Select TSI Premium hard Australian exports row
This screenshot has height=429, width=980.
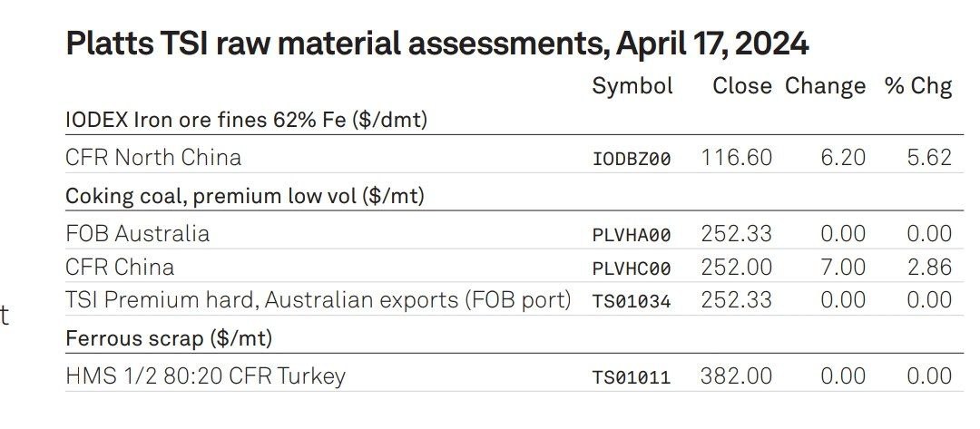(x=514, y=299)
